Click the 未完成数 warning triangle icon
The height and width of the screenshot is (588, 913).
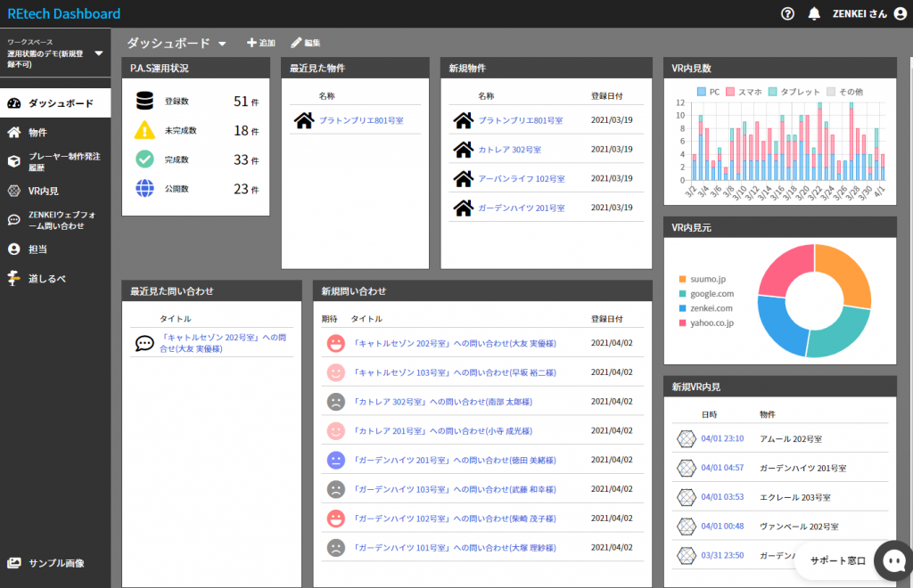coord(144,130)
